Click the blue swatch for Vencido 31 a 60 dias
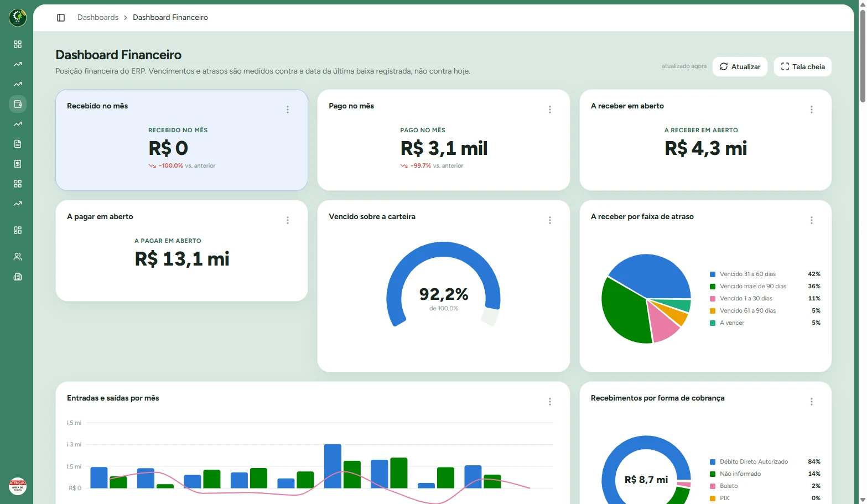Viewport: 867px width, 504px height. click(x=713, y=274)
